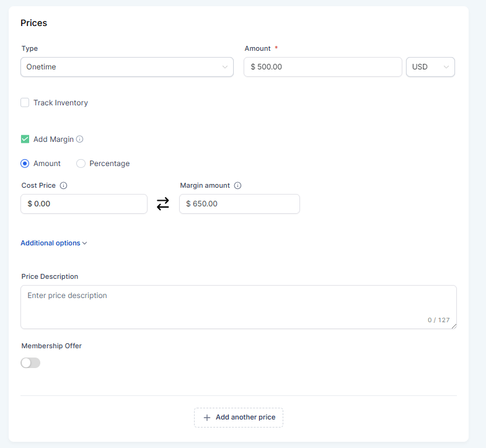This screenshot has width=486, height=448.
Task: Click the Add Margin info icon
Action: [x=79, y=139]
